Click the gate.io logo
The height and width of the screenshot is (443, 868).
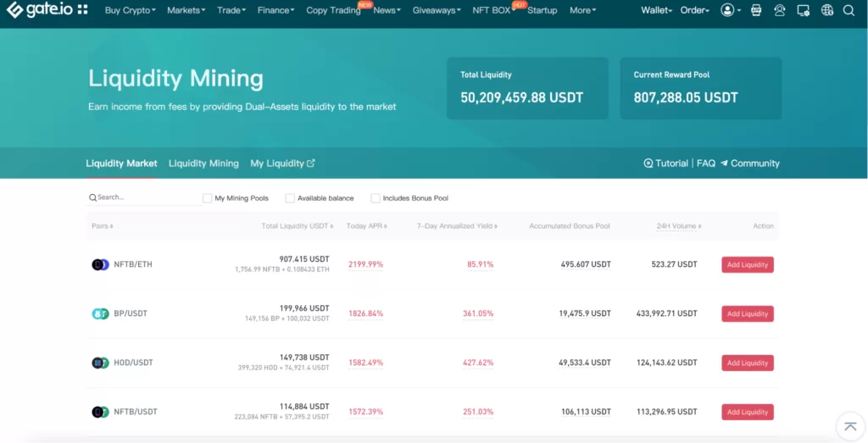point(39,9)
